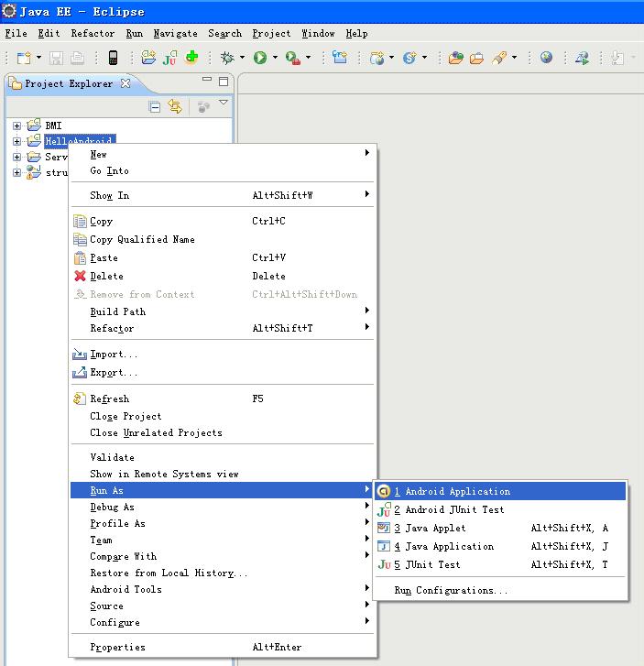Expand the HelloAndroid project node
Image resolution: width=644 pixels, height=666 pixels.
click(x=16, y=141)
